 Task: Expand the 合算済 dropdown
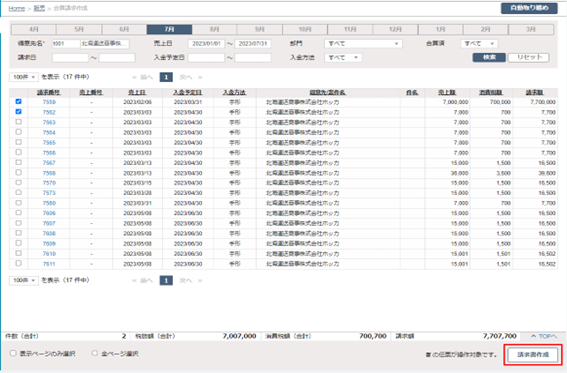(479, 44)
